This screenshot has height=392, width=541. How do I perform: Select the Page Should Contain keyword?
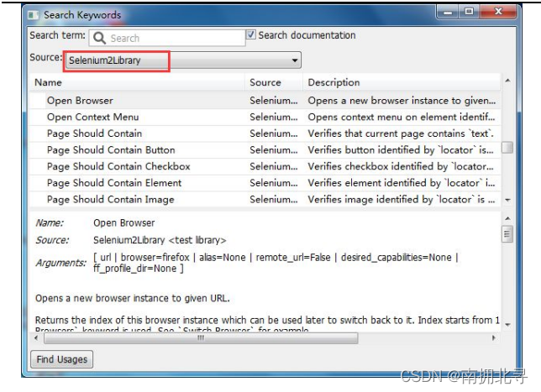265,133
